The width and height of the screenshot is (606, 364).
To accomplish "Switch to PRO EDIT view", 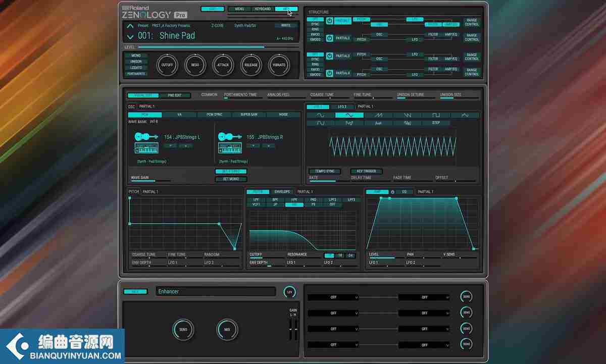I will 175,95.
